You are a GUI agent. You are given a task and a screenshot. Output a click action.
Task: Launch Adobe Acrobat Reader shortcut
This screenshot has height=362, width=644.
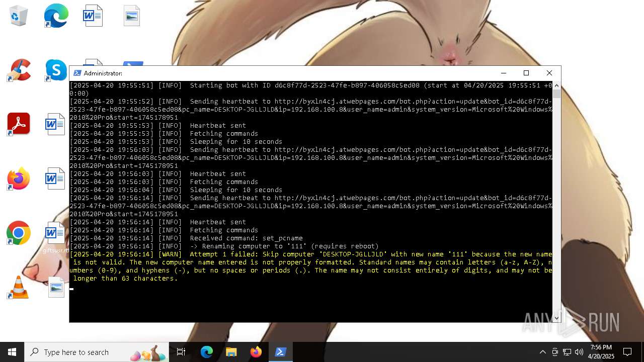pyautogui.click(x=19, y=124)
